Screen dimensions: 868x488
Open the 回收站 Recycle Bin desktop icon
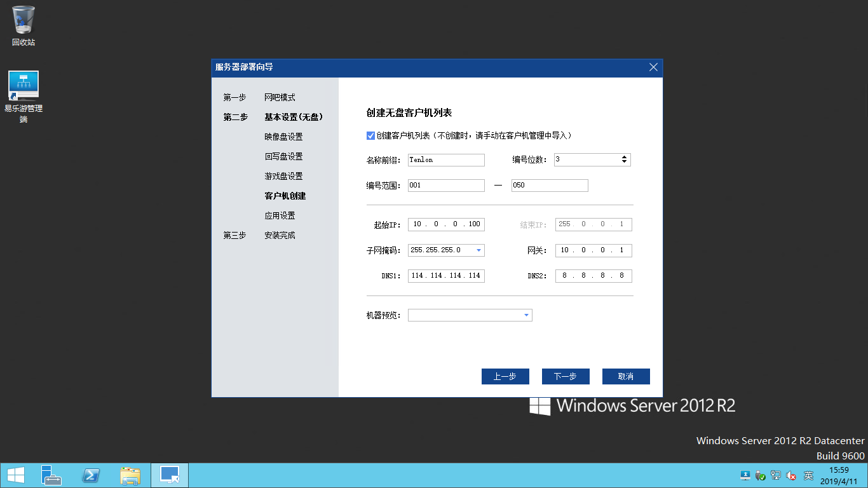click(x=24, y=26)
